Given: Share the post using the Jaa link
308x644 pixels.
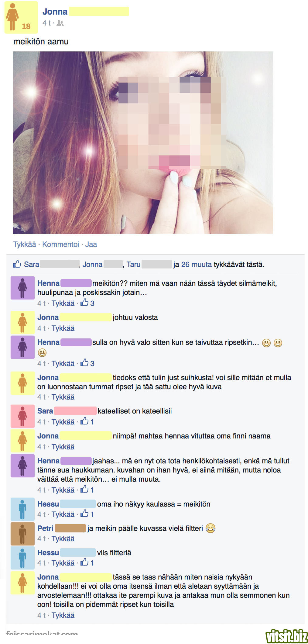Looking at the screenshot, I should coord(91,244).
